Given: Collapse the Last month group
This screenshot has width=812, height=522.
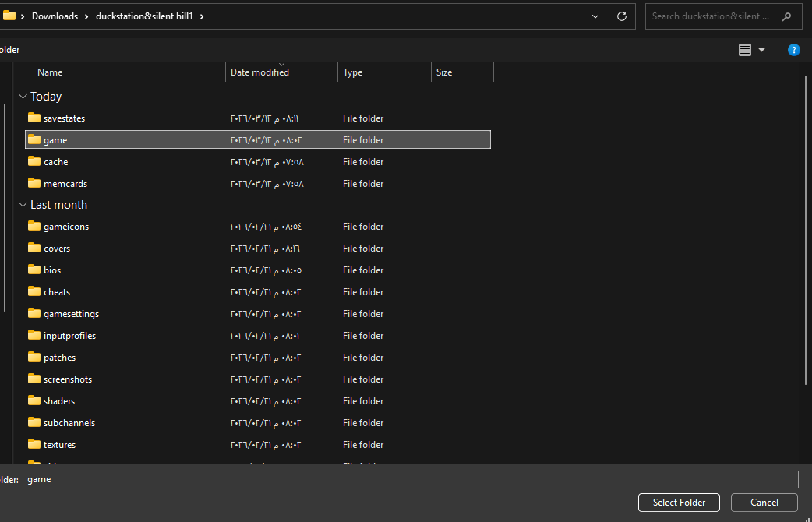Looking at the screenshot, I should click(23, 205).
